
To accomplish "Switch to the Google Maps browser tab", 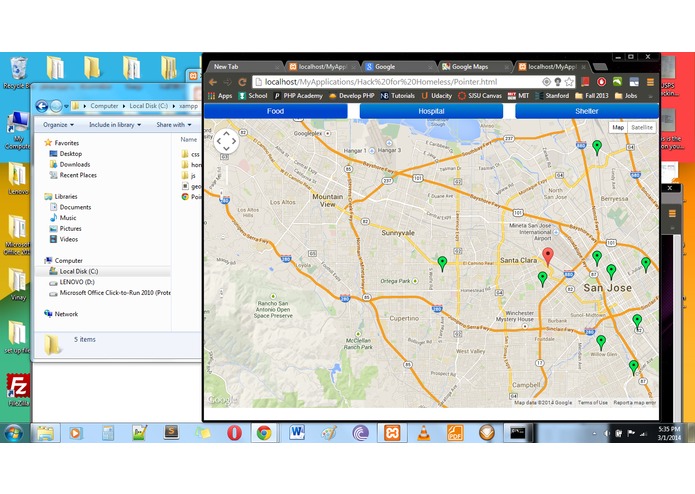I will tap(474, 67).
